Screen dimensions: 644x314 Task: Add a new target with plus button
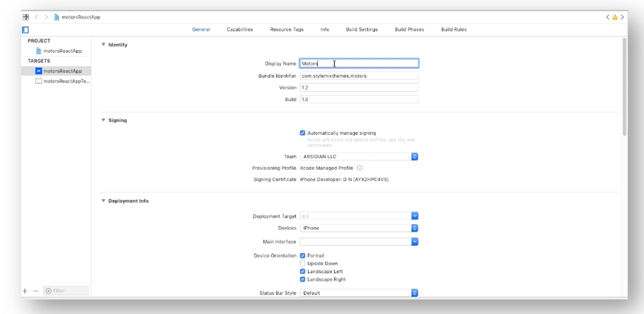point(25,291)
